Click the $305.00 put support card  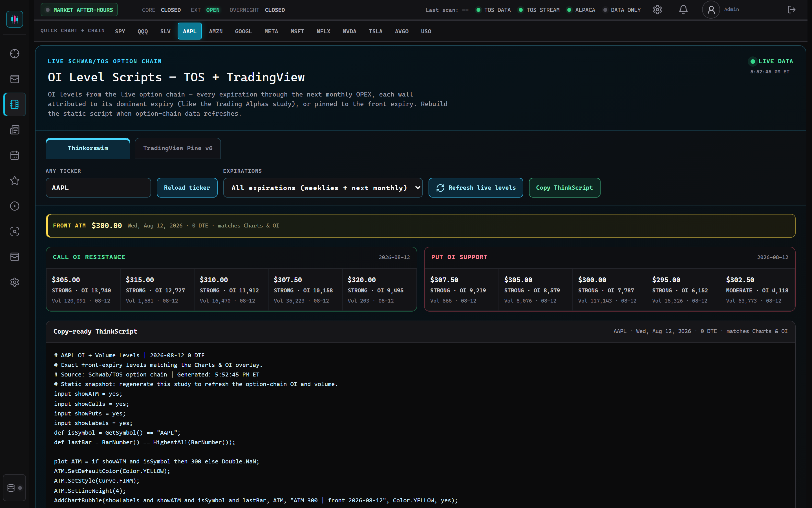[x=535, y=290]
